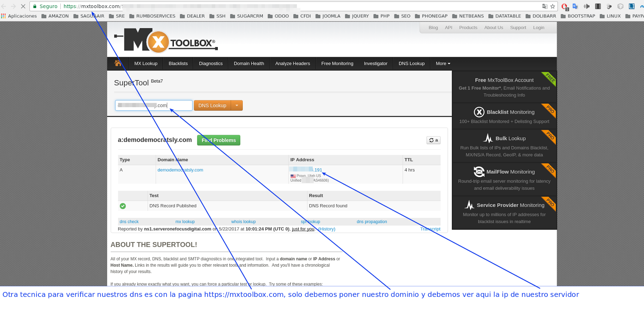Image resolution: width=644 pixels, height=325 pixels.
Task: Open the Google Translate extension icon
Action: [x=575, y=6]
